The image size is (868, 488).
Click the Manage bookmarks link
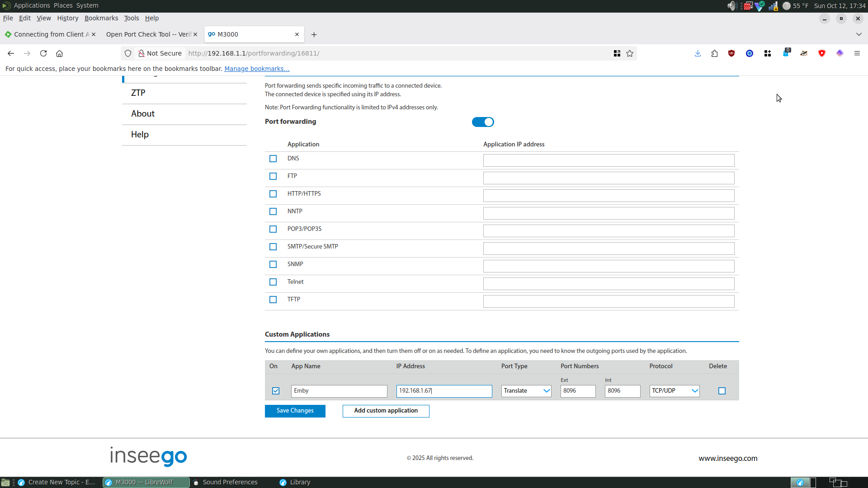click(x=257, y=69)
